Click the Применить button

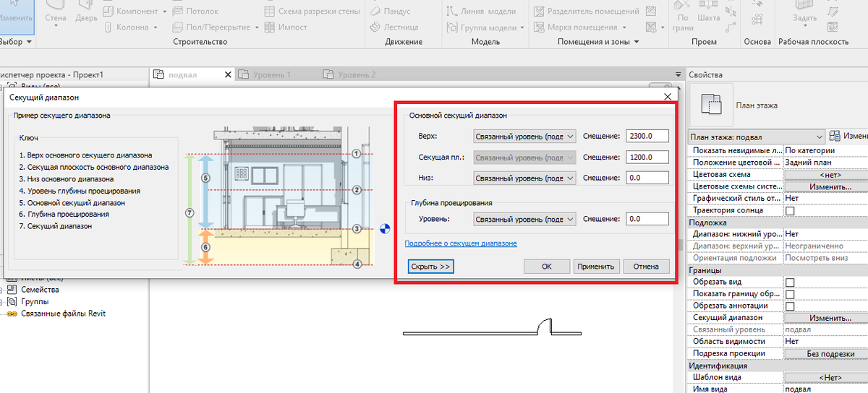[x=596, y=267]
